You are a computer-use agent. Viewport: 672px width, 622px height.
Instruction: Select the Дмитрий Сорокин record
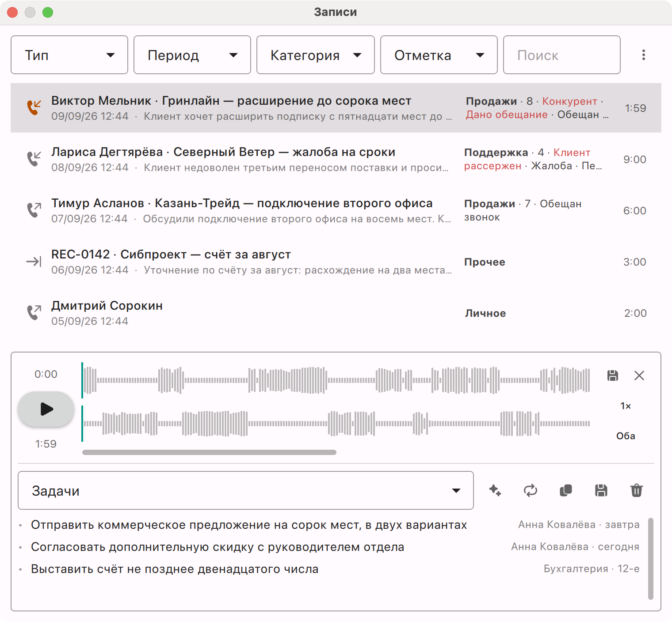336,313
